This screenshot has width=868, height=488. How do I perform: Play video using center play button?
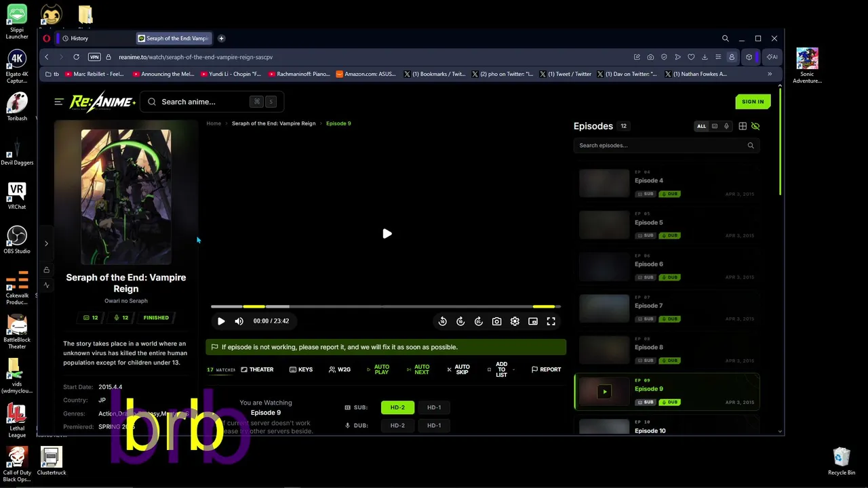click(x=387, y=234)
